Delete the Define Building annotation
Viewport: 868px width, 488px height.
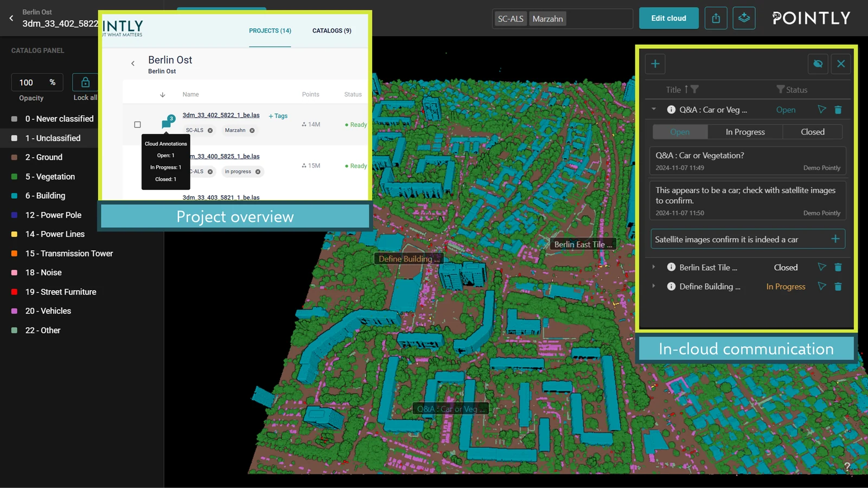pyautogui.click(x=838, y=286)
